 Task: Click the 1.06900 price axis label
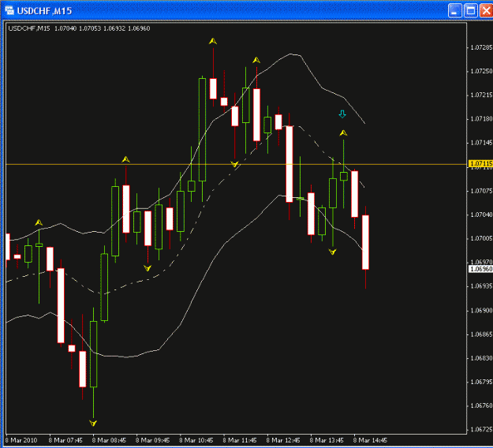click(481, 311)
